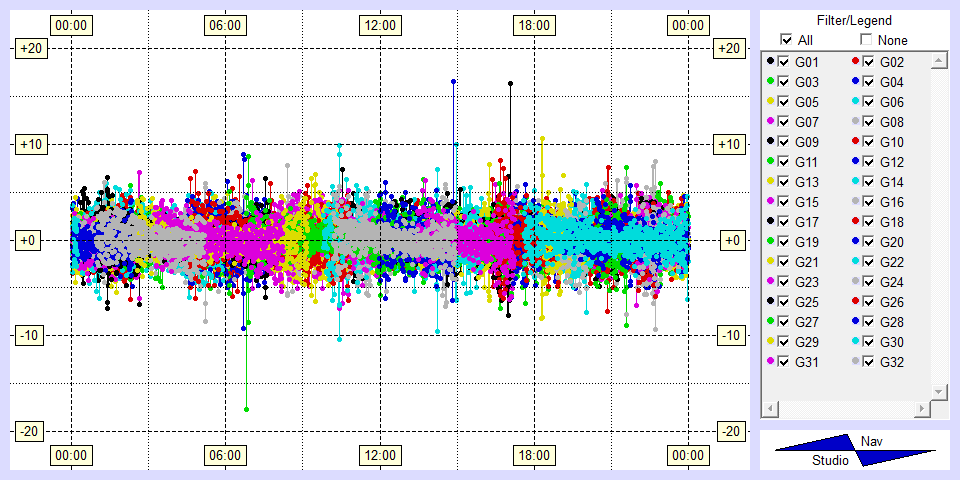Toggle the G02 satellite checkbox
The width and height of the screenshot is (960, 480).
point(868,62)
